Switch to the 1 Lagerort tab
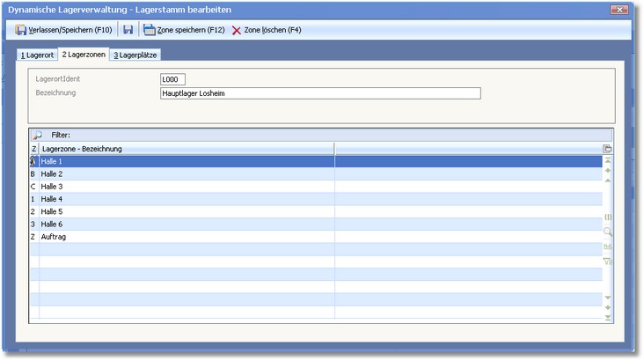 click(37, 55)
